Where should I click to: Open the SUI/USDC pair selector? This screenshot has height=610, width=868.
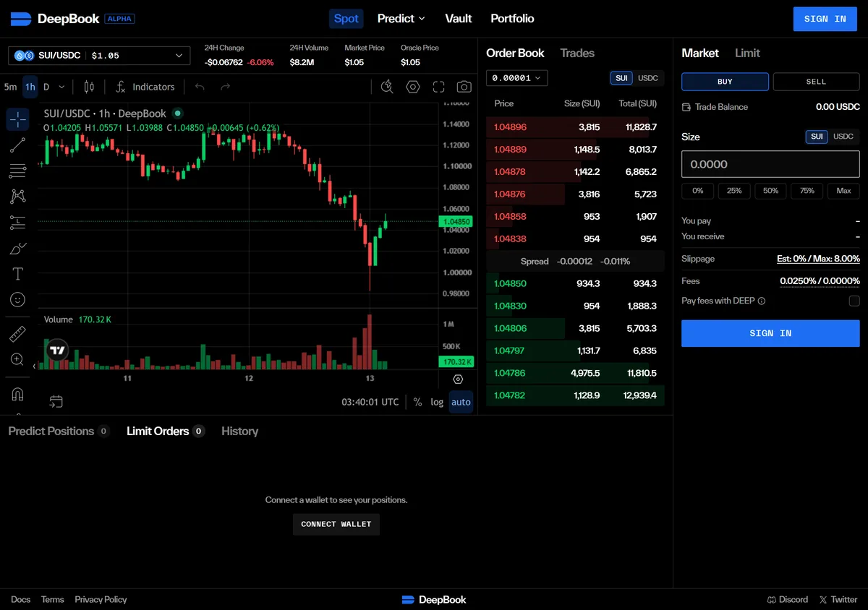[99, 56]
